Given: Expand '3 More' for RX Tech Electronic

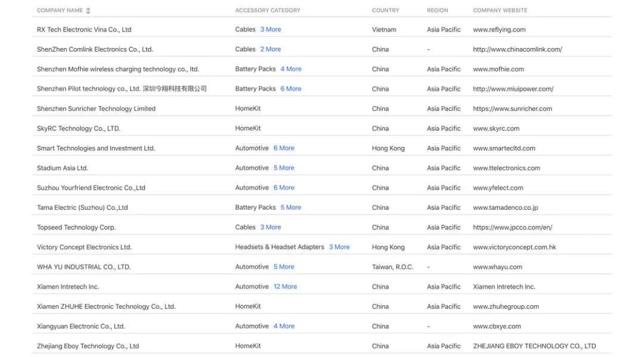Looking at the screenshot, I should click(x=270, y=29).
